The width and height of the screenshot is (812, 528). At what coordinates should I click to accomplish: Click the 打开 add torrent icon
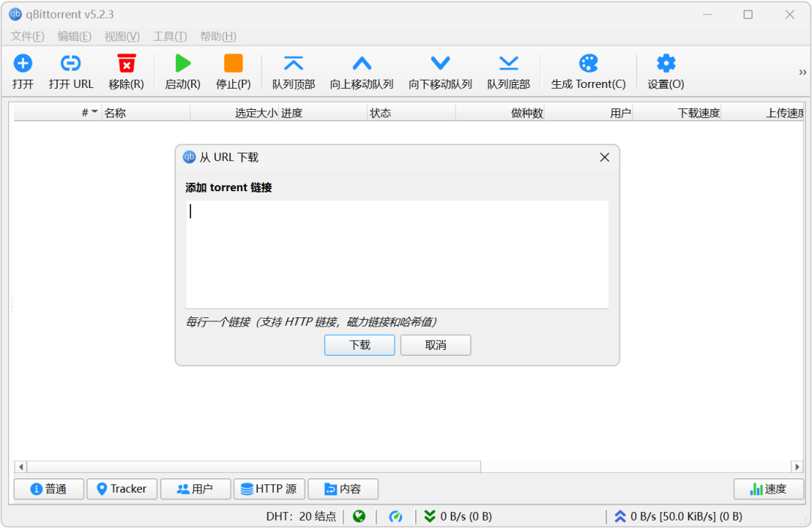(x=23, y=64)
